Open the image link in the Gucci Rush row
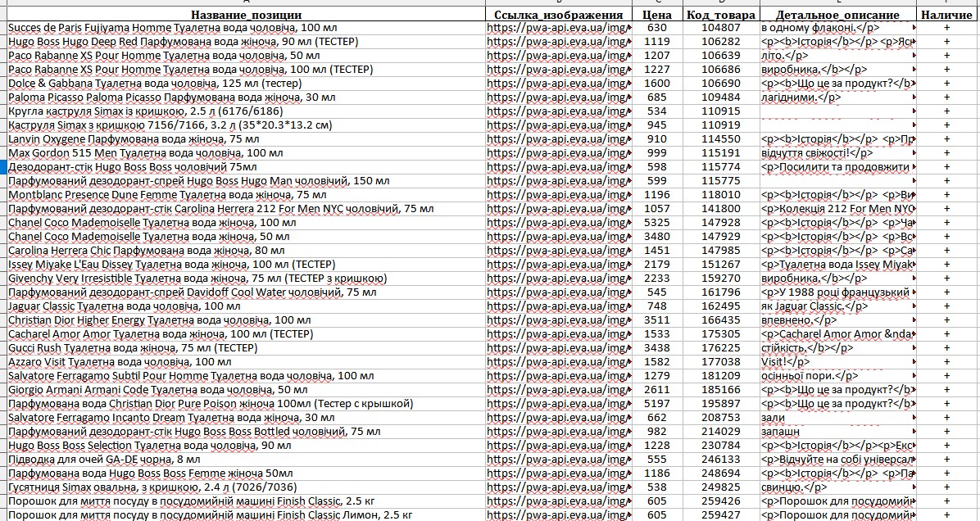The image size is (980, 521). coord(559,348)
